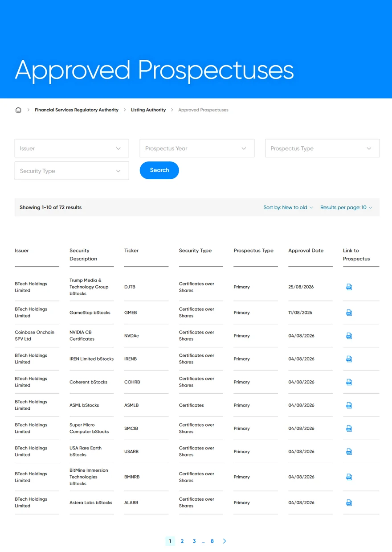The width and height of the screenshot is (392, 552).
Task: Open the Results per page: 10 menu
Action: [x=346, y=207]
